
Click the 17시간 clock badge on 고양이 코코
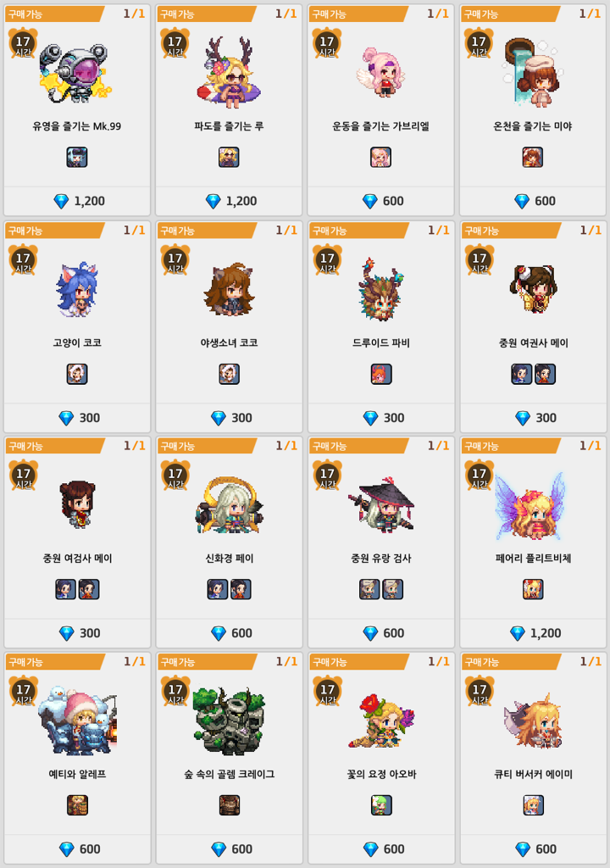23,259
